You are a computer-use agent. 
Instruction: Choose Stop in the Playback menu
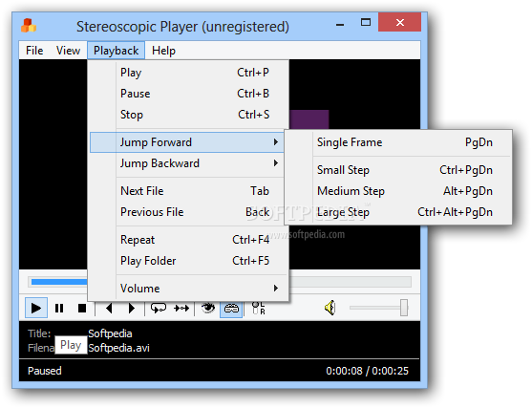(187, 115)
